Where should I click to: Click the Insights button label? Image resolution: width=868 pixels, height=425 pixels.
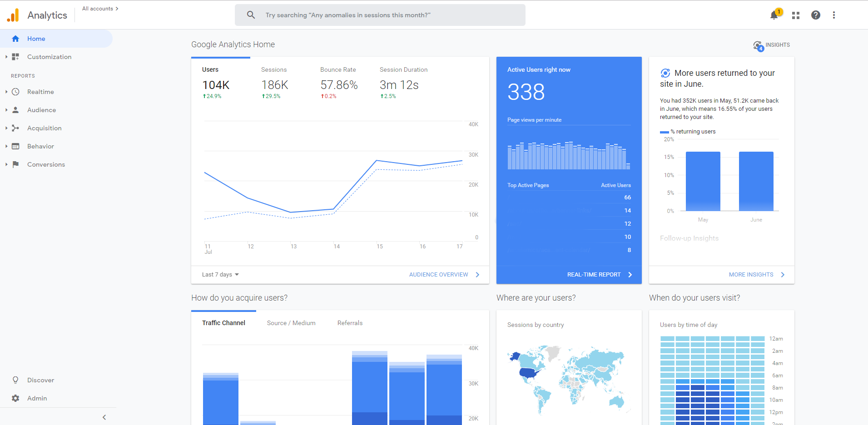tap(778, 45)
